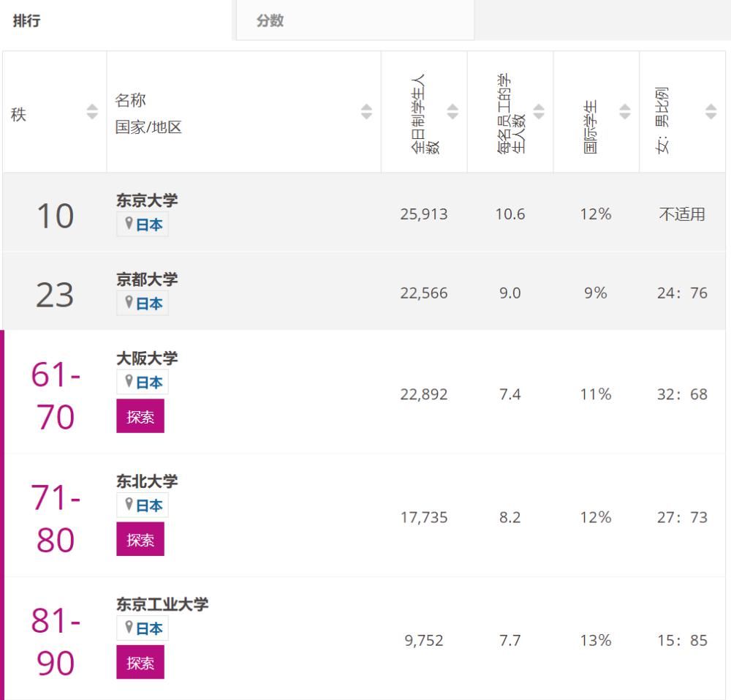The width and height of the screenshot is (731, 700).
Task: Open the 东京大学 university link
Action: (x=147, y=200)
